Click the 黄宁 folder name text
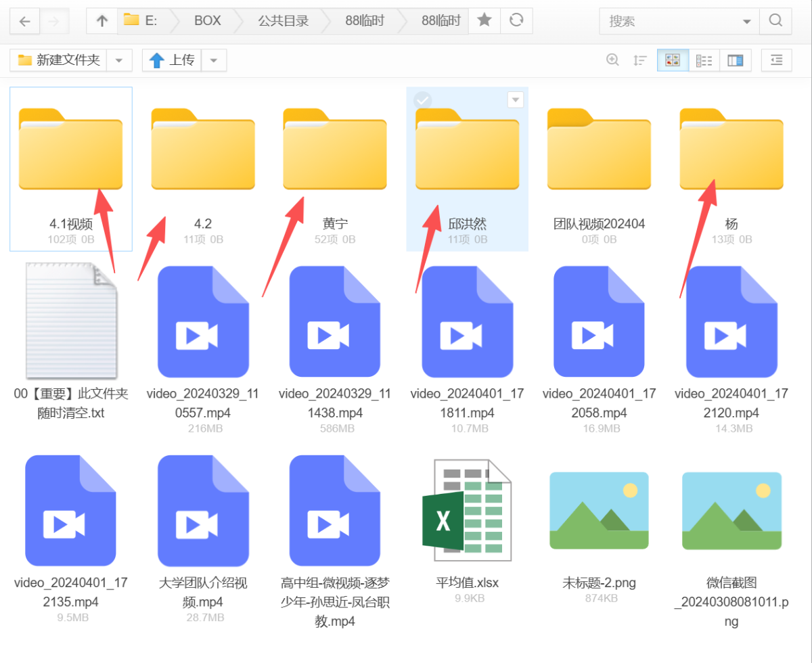 coord(336,224)
